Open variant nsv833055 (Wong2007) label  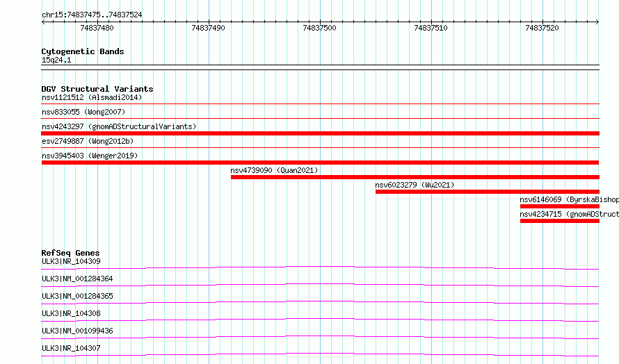point(83,112)
